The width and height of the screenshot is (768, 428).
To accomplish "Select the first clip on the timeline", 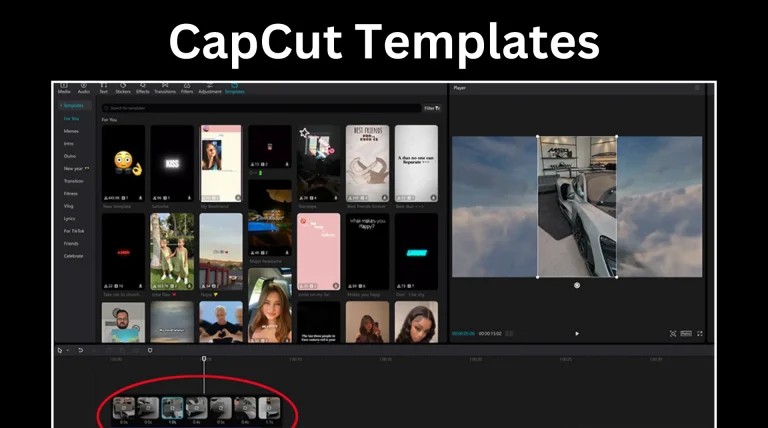I will (124, 408).
